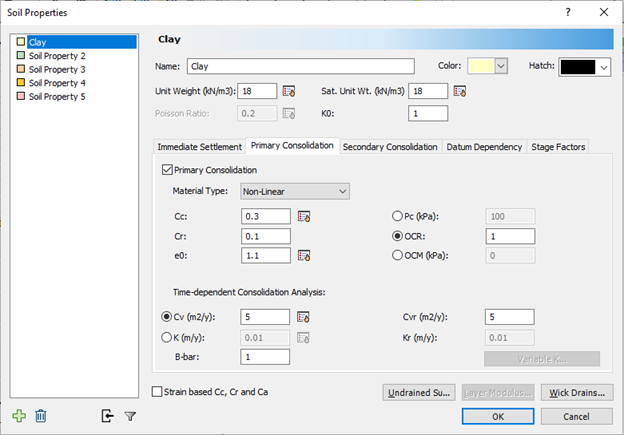
Task: Click the filter funnel icon
Action: click(130, 416)
